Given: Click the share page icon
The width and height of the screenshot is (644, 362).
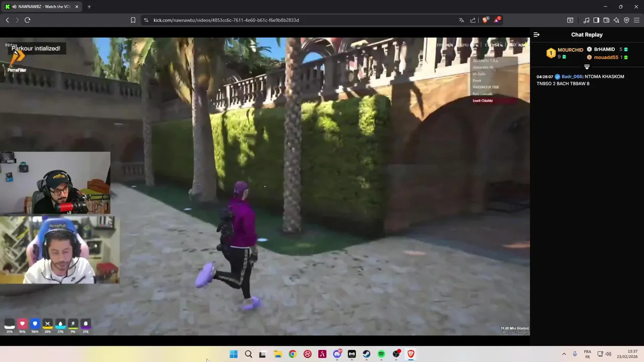Looking at the screenshot, I should (473, 20).
